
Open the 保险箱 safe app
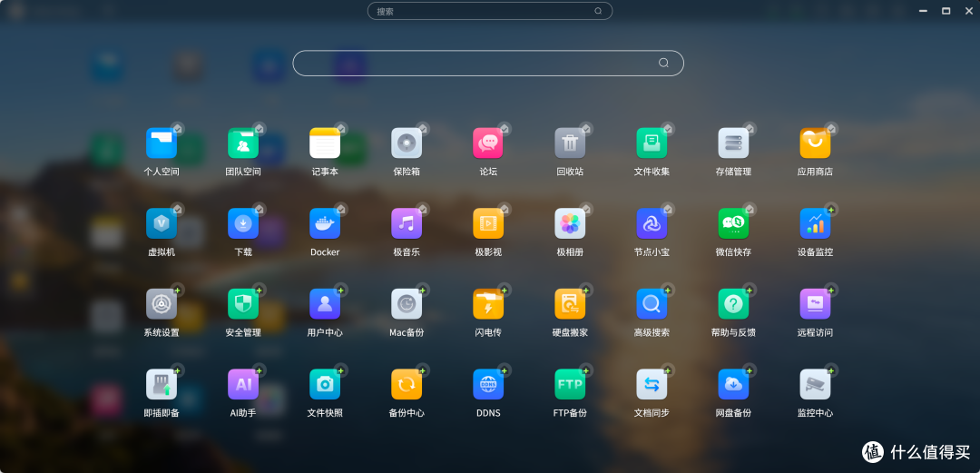(407, 143)
